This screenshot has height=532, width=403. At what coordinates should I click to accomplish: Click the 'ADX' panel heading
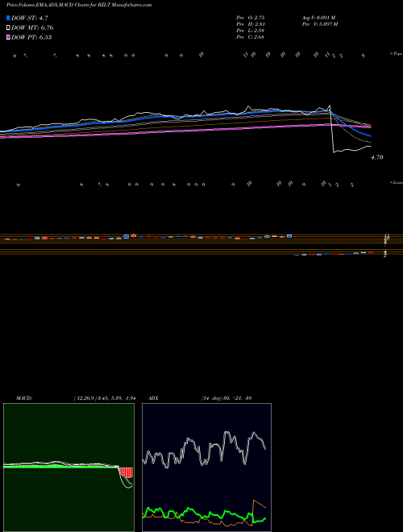[x=153, y=398]
